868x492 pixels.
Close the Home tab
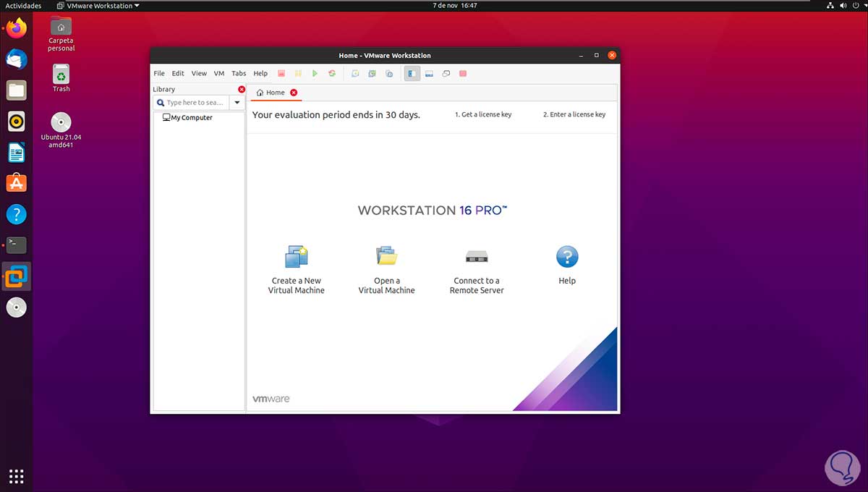point(294,93)
